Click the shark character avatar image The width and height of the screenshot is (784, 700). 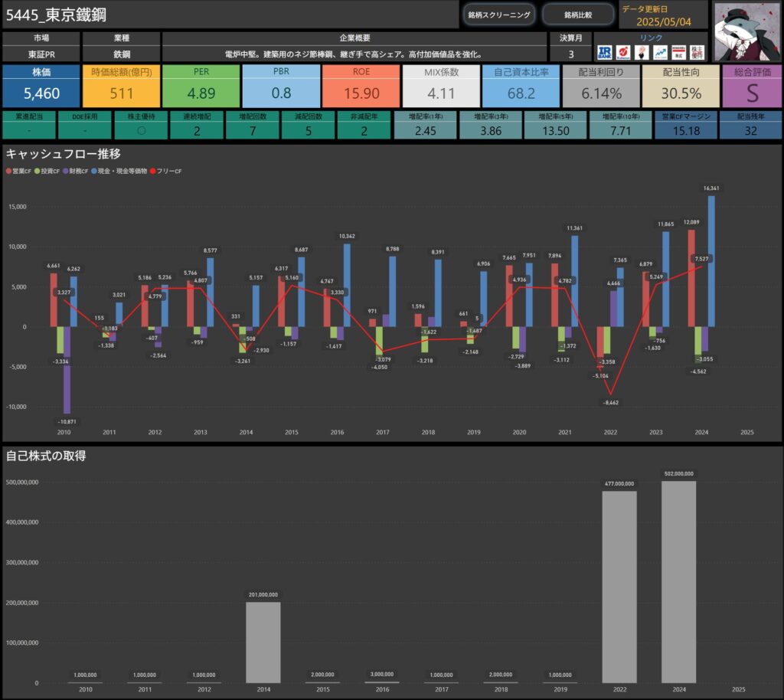(x=747, y=31)
